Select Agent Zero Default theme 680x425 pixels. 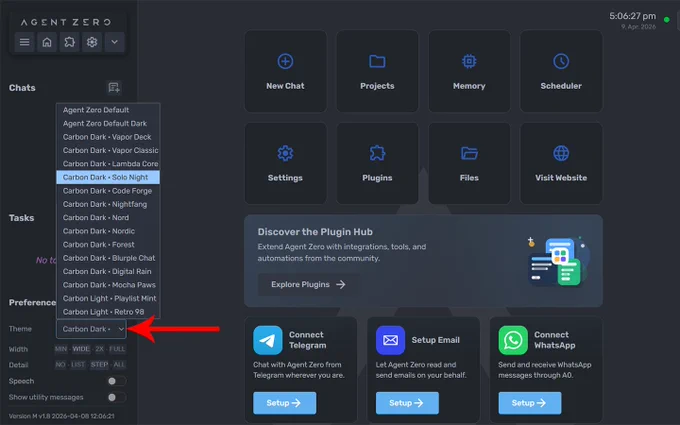[108, 110]
